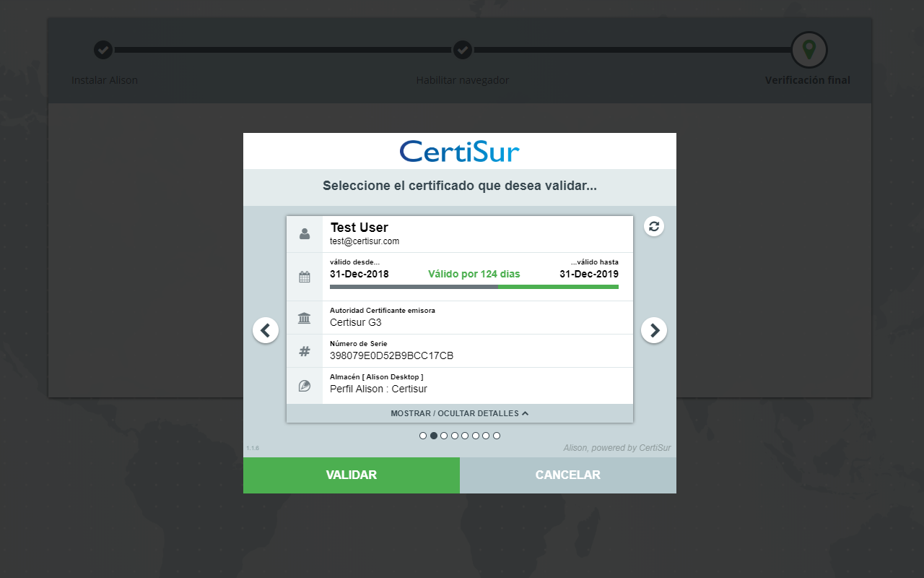
Task: Click the serial number hash icon
Action: pos(305,351)
